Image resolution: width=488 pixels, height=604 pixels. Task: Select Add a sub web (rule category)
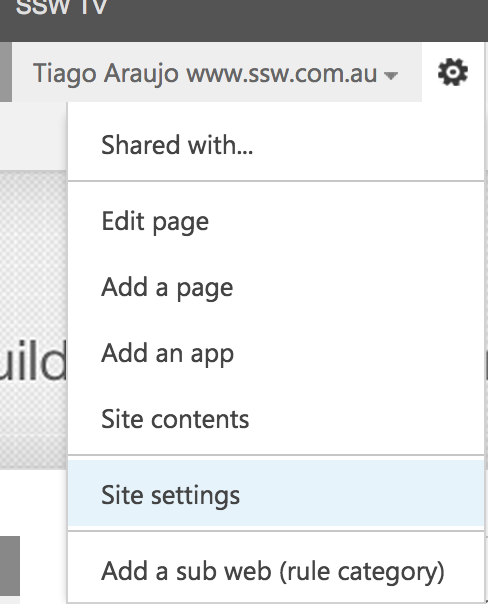(x=276, y=571)
